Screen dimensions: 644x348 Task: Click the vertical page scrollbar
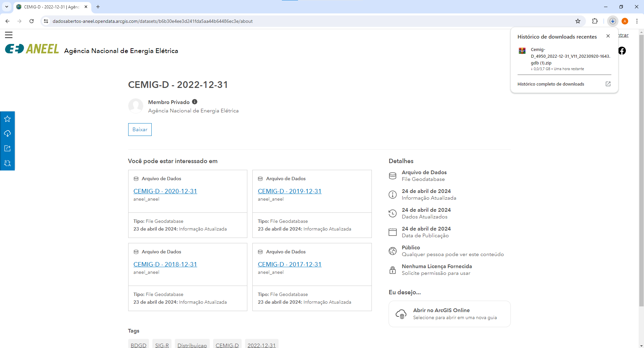point(641,170)
